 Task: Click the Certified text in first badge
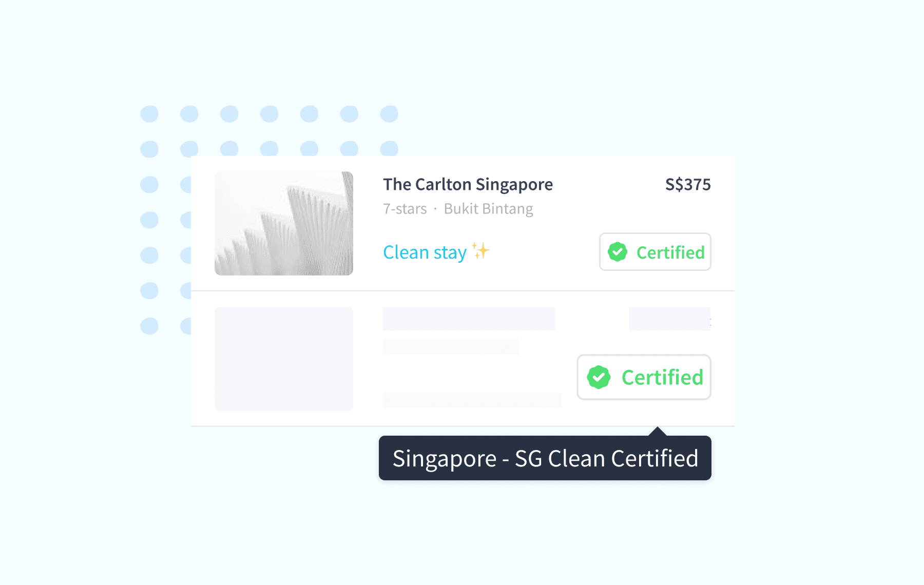670,252
